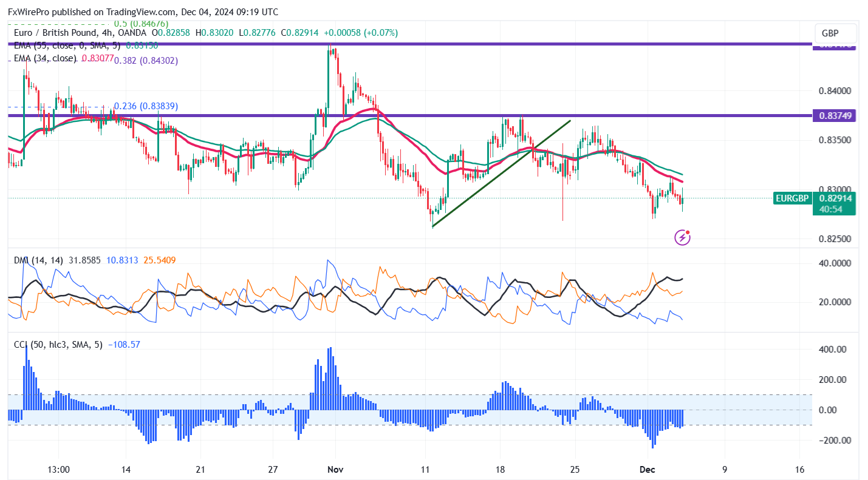Click the DMI orange value 25.5409

(160, 260)
